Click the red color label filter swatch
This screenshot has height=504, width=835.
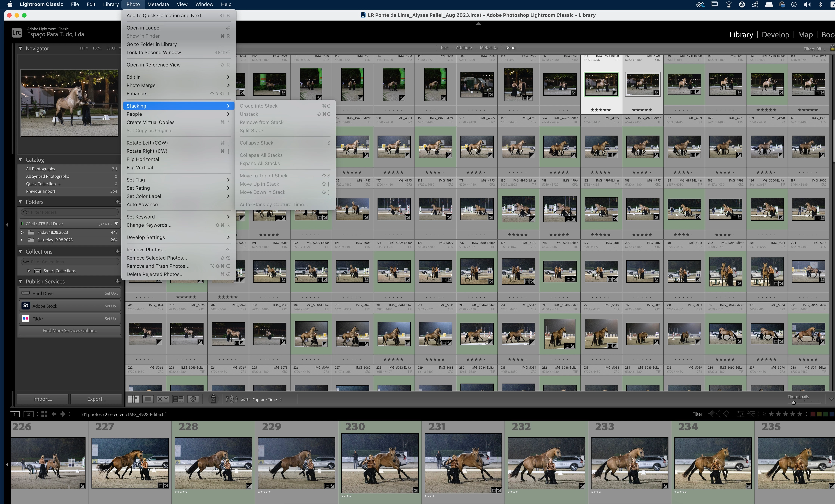tap(813, 414)
